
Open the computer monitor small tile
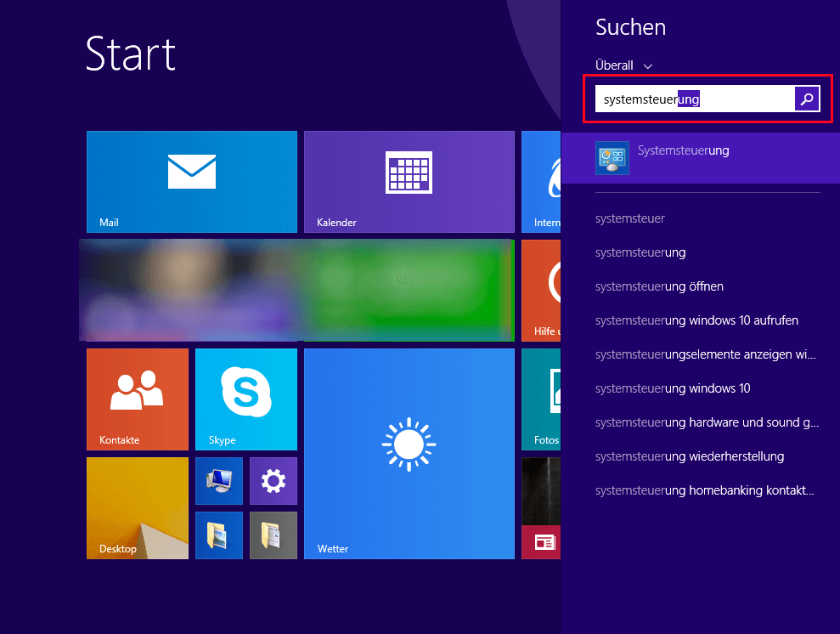tap(219, 481)
